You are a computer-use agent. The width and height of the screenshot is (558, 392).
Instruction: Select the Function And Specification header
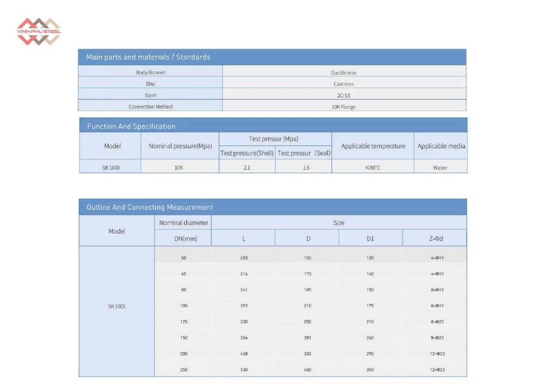(131, 126)
